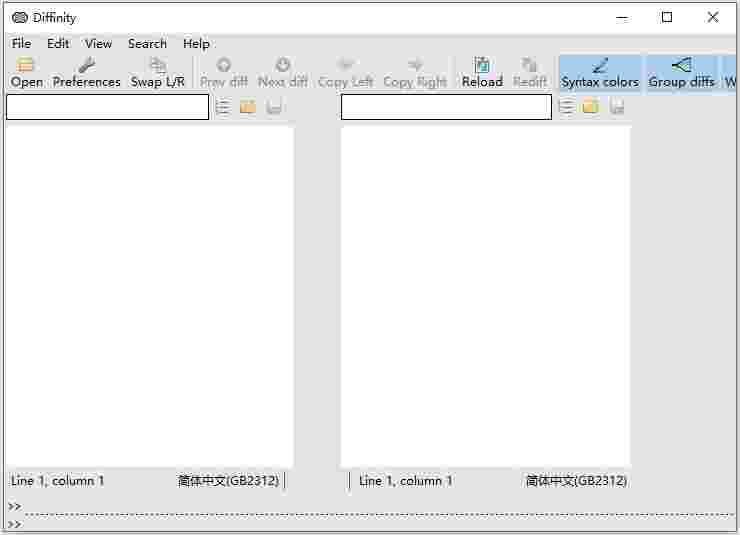Toggle Syntax colors option
Viewport: 740px width, 535px height.
[600, 72]
